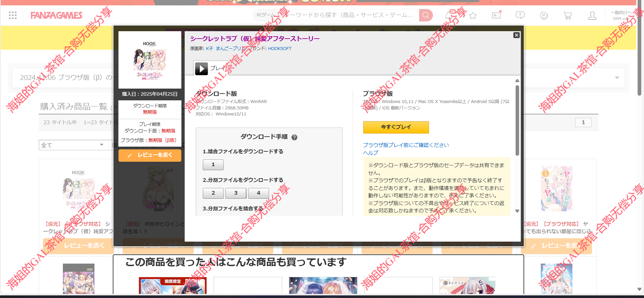Click the 購入日：2025年04月25日 text
The height and width of the screenshot is (298, 644).
pyautogui.click(x=150, y=94)
